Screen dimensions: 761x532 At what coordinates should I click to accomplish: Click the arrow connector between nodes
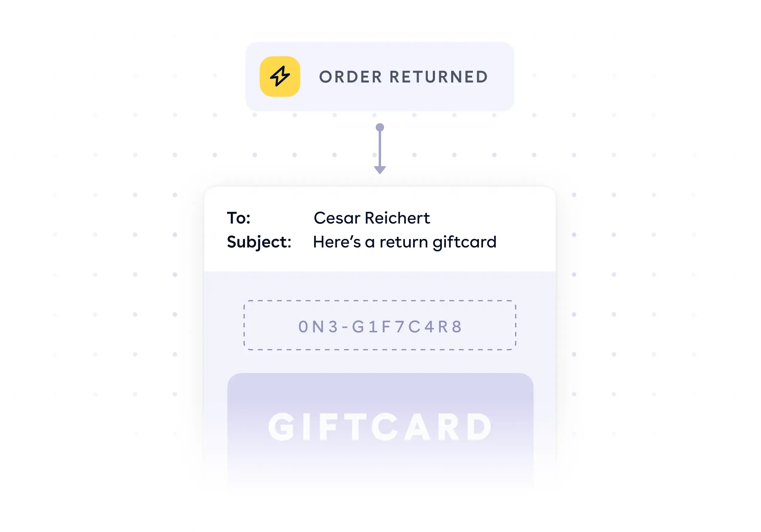click(x=380, y=147)
